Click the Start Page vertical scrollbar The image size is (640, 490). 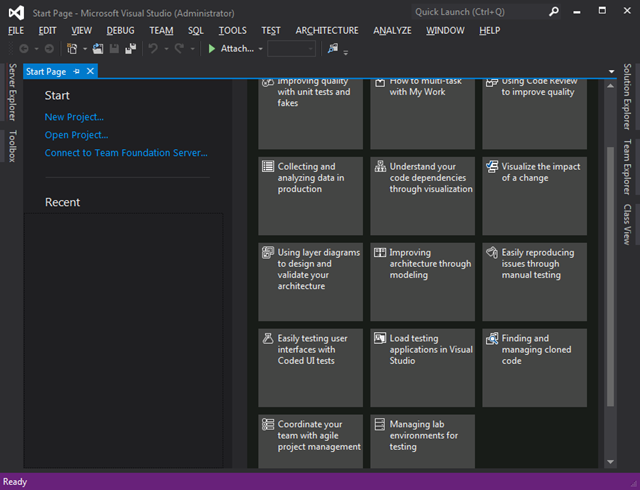click(611, 275)
